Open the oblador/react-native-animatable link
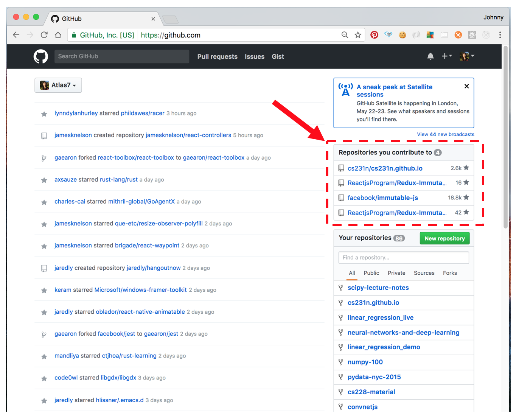 click(x=140, y=312)
